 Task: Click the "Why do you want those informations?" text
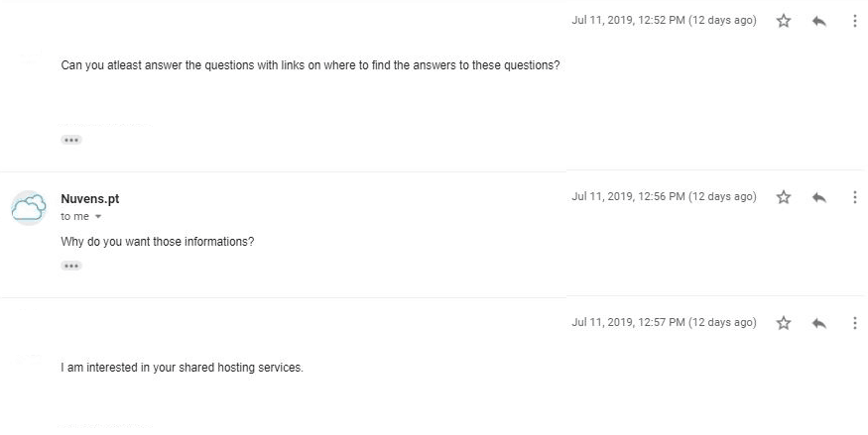(x=157, y=242)
